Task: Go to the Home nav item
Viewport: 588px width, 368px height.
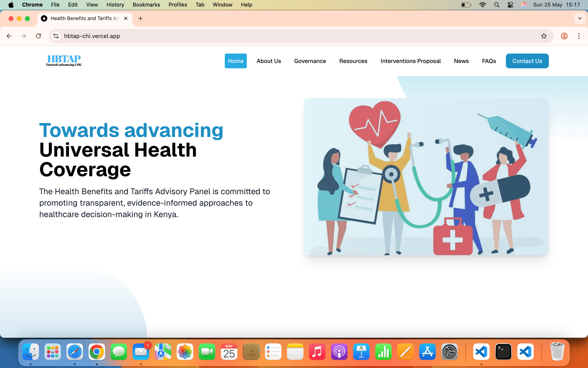Action: pyautogui.click(x=235, y=61)
